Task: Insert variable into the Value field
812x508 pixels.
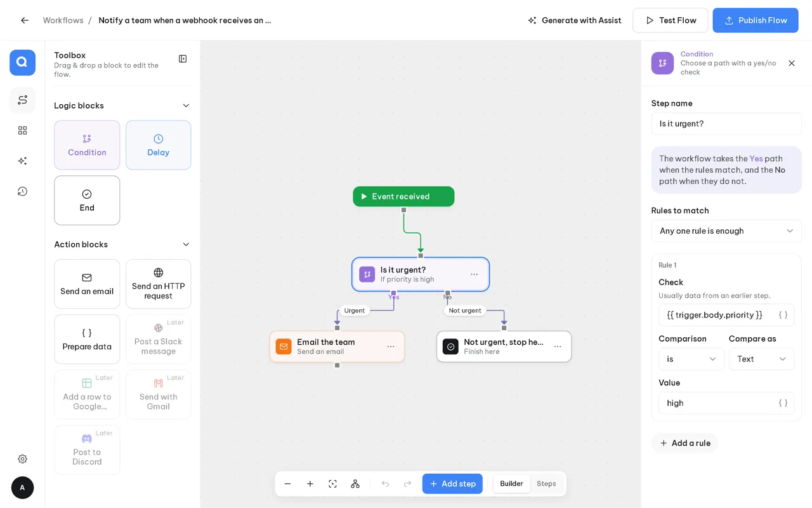Action: [x=783, y=403]
